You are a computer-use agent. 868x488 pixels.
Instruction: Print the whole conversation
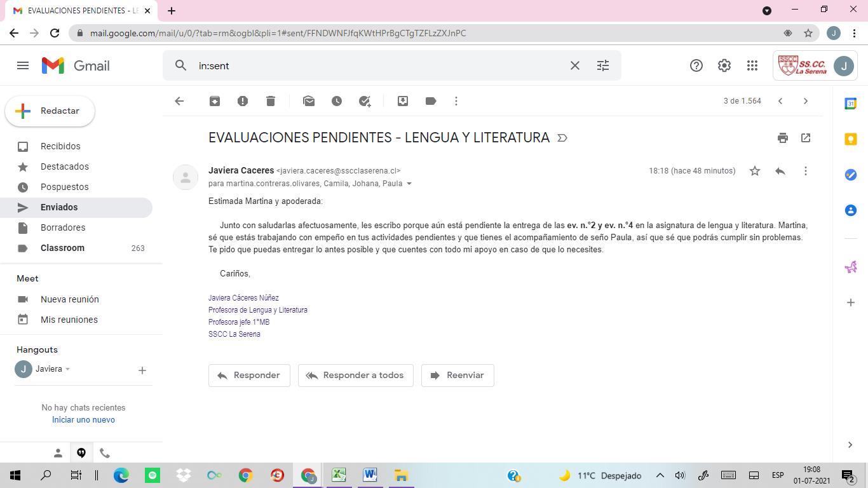[x=782, y=138]
